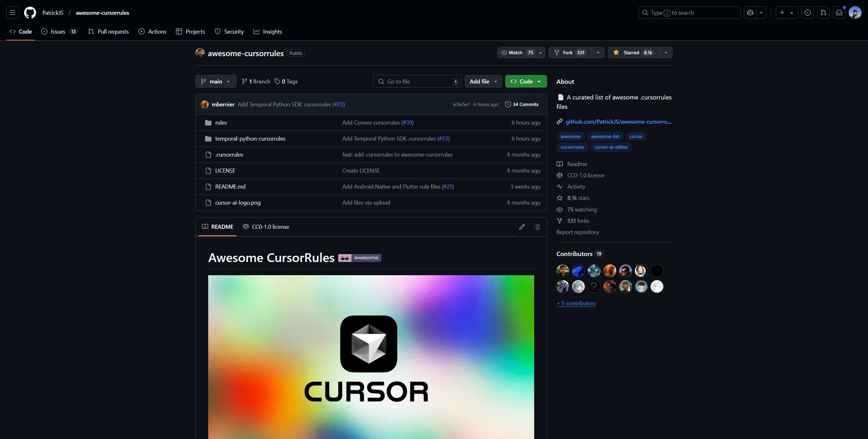Switch to the Code tab
Viewport: 868px width, 439px height.
pyautogui.click(x=20, y=32)
